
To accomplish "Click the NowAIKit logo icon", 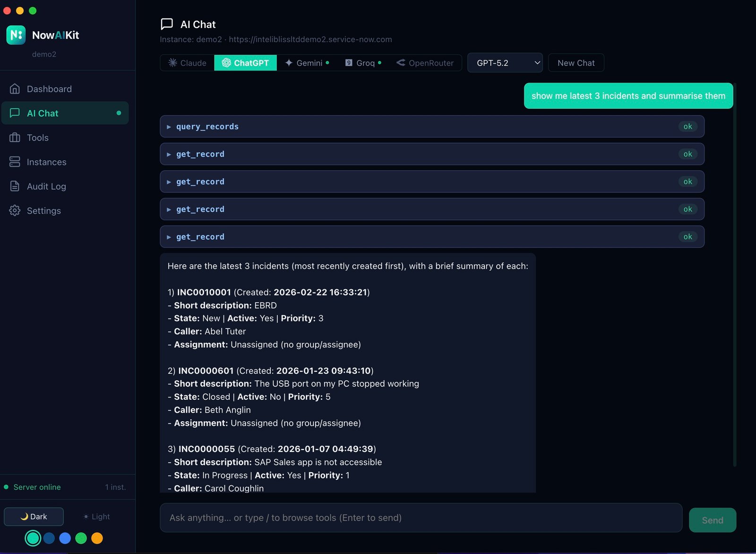I will coord(16,35).
